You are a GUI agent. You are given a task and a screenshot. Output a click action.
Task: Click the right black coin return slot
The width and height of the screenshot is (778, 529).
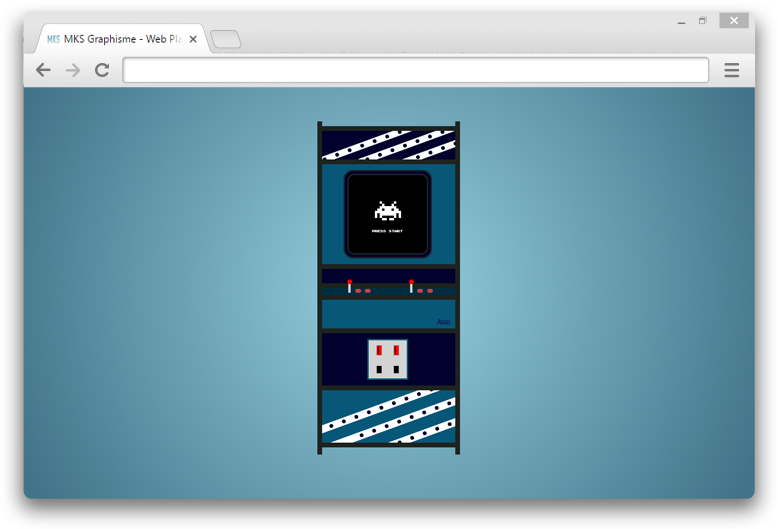pos(396,370)
